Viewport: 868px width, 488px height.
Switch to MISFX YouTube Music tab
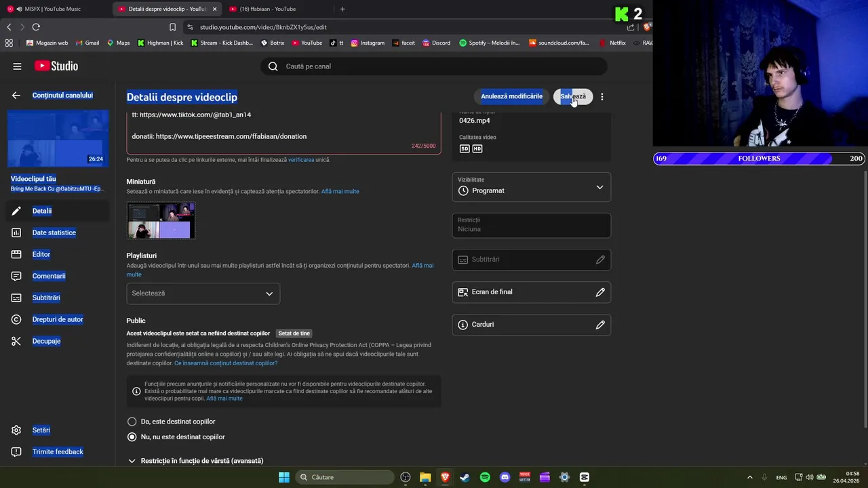54,9
